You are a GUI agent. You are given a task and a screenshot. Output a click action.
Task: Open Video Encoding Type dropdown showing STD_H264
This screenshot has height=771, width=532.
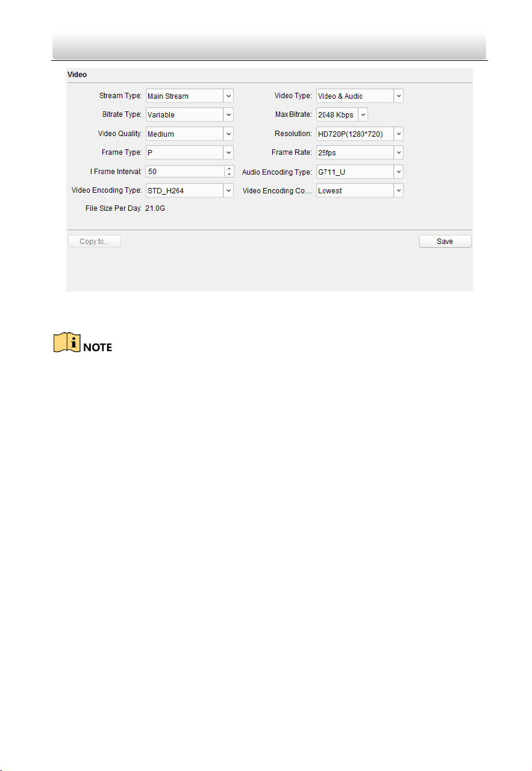tap(189, 190)
